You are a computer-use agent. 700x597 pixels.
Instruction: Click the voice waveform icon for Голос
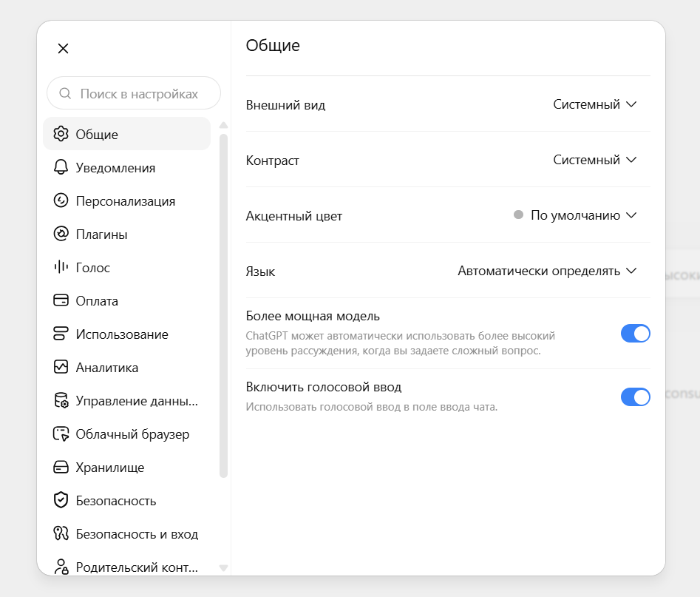pyautogui.click(x=61, y=267)
